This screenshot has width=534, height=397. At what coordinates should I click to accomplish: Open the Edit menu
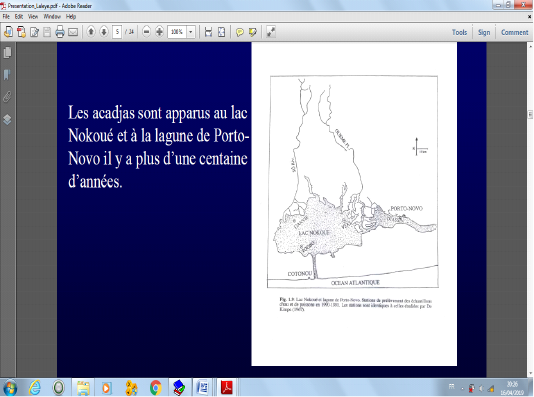coord(19,16)
